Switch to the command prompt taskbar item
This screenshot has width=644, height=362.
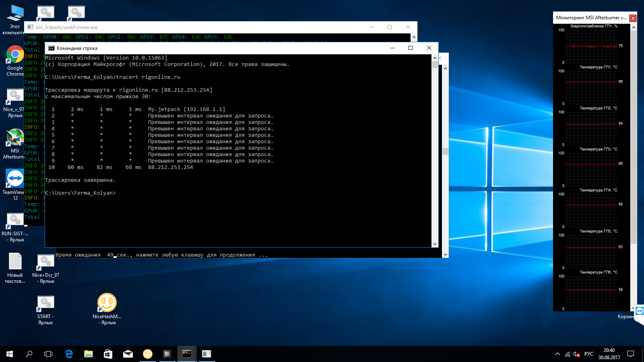point(187,354)
